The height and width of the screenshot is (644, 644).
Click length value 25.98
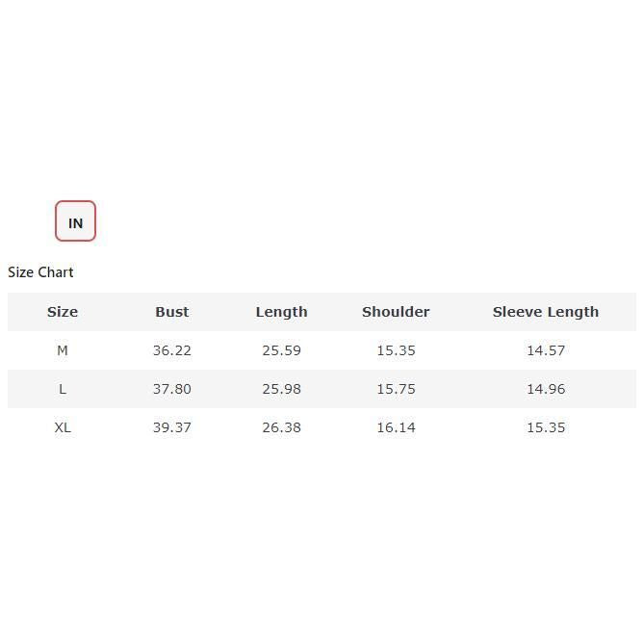[x=281, y=389]
